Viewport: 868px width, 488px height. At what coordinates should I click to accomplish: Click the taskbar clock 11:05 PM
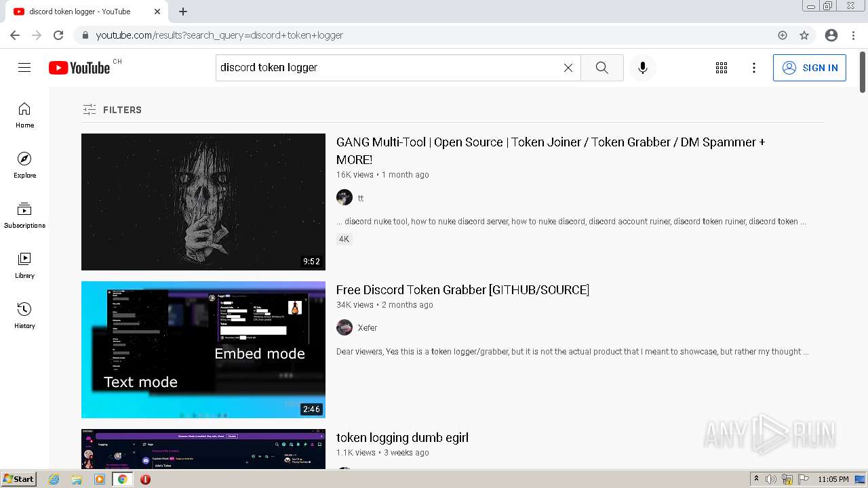point(833,479)
